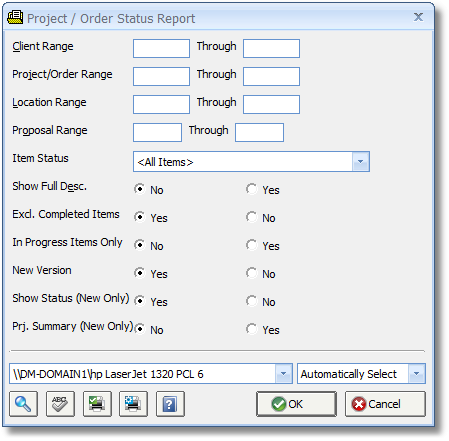449x441 pixels.
Task: Close the dialog with the X
Action: 418,17
